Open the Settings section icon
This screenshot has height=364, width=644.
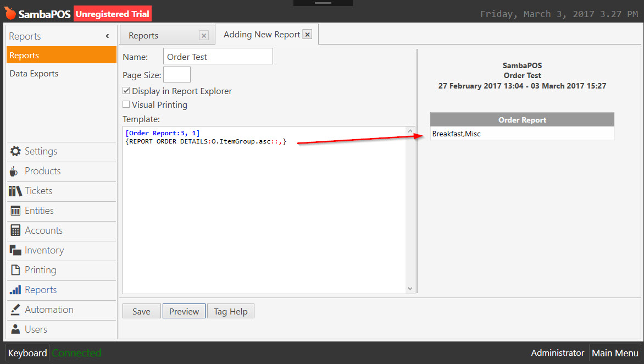coord(15,151)
